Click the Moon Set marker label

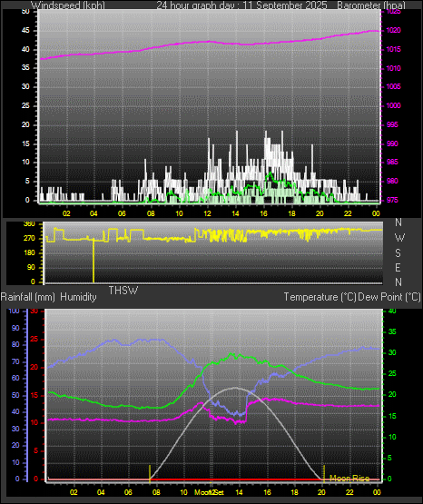tap(209, 492)
